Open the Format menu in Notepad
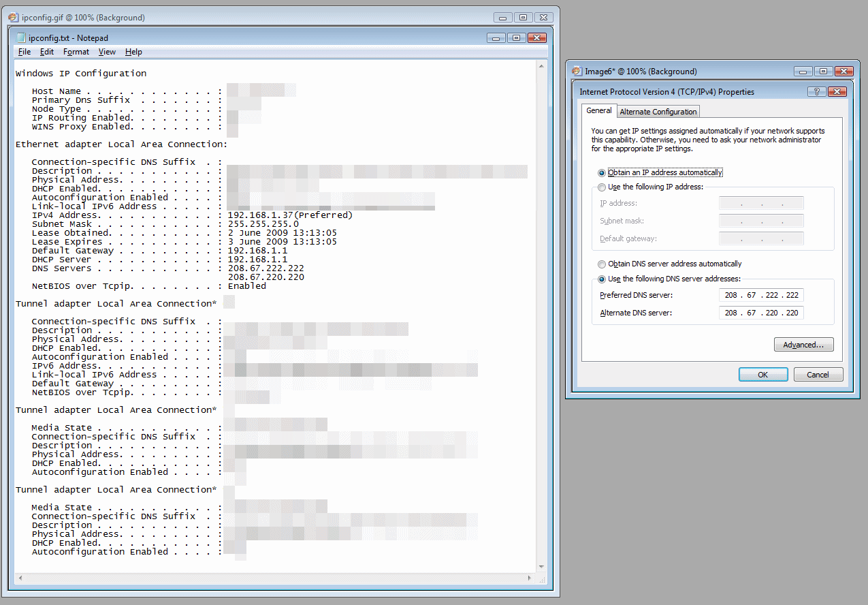The width and height of the screenshot is (868, 605). pyautogui.click(x=76, y=52)
